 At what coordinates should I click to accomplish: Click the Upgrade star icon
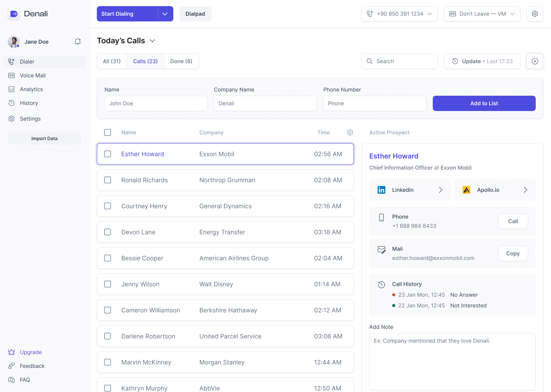(x=11, y=352)
